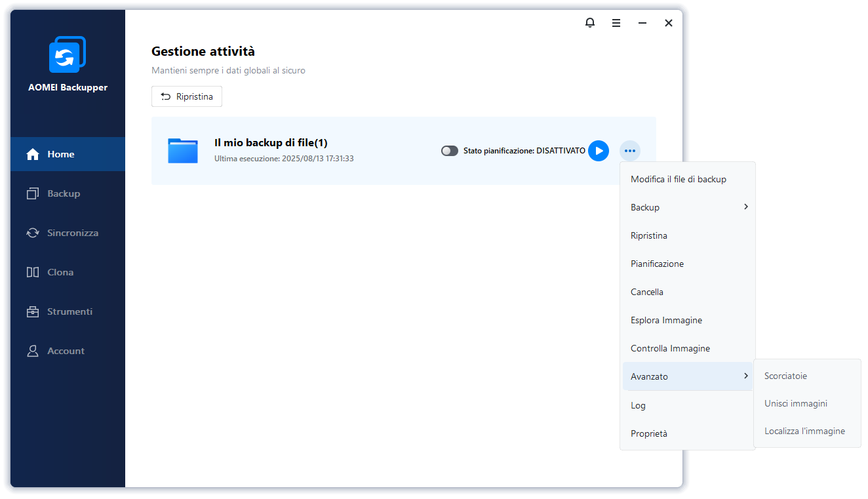Toggle the Stato pianificazione switch
Image resolution: width=868 pixels, height=499 pixels.
point(450,151)
